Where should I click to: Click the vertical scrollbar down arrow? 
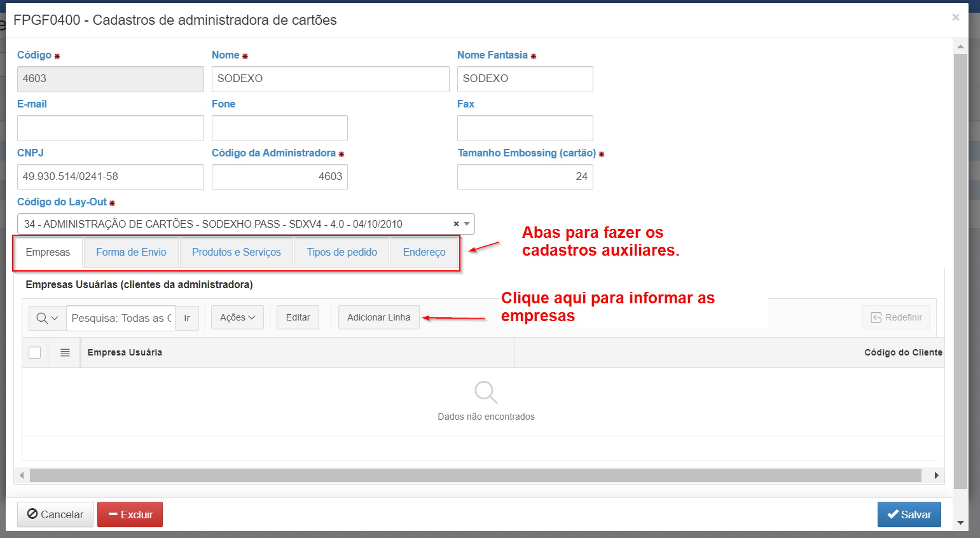960,523
